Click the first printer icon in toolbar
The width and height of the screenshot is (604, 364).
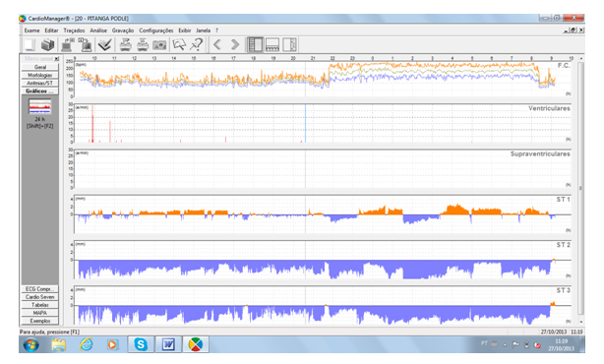pos(125,45)
